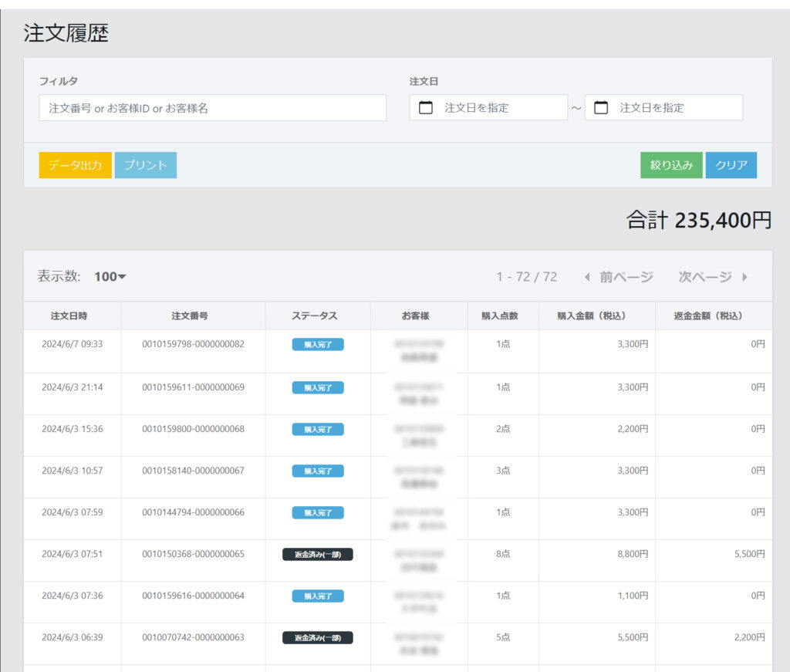Go to 次ページ link
The image size is (790, 672).
705,277
